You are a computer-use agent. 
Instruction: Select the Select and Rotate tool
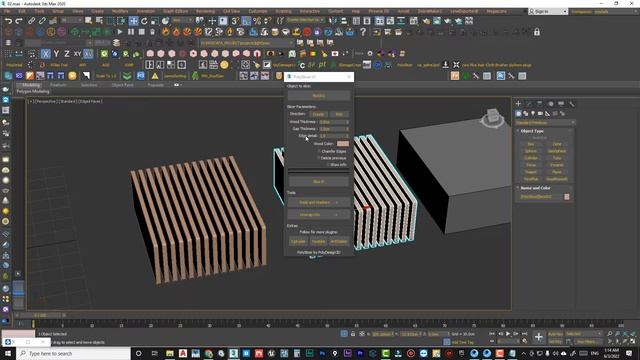tap(144, 21)
